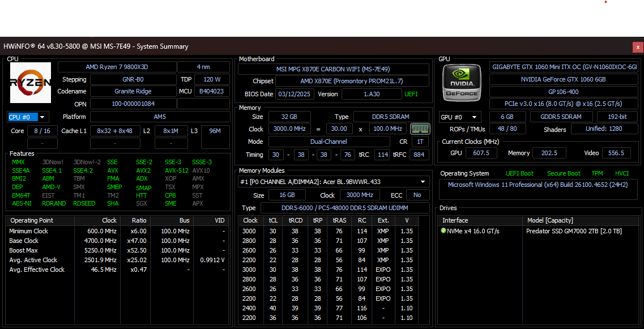Image resolution: width=644 pixels, height=329 pixels.
Task: Click the Secure Boot status indicator
Action: (x=564, y=173)
